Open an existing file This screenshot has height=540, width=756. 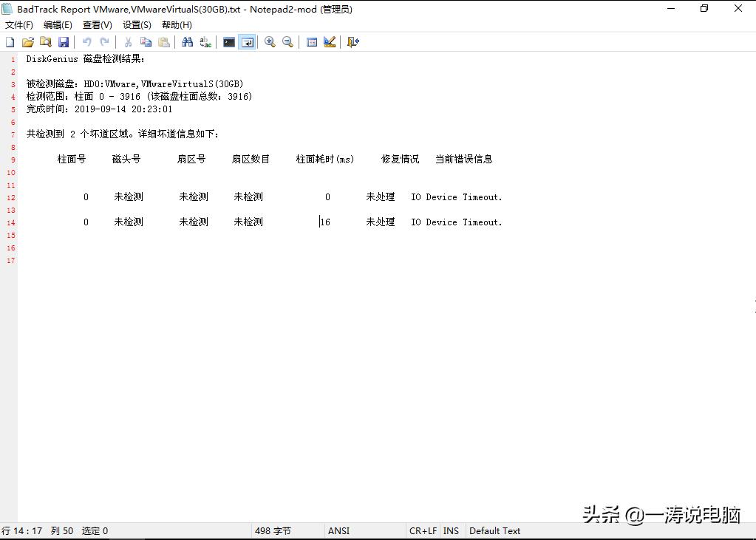(28, 42)
